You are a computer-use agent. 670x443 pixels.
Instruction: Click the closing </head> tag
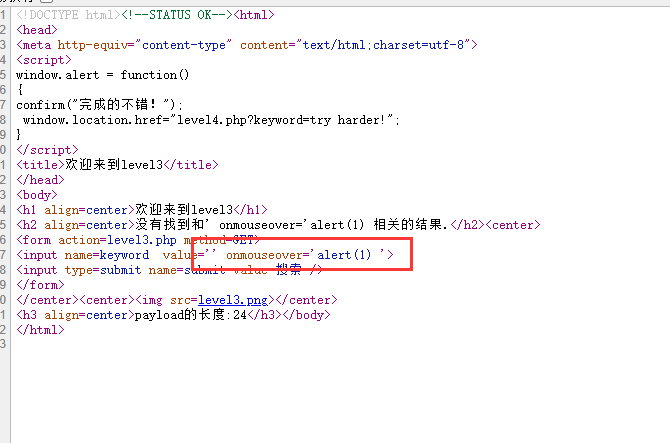40,180
